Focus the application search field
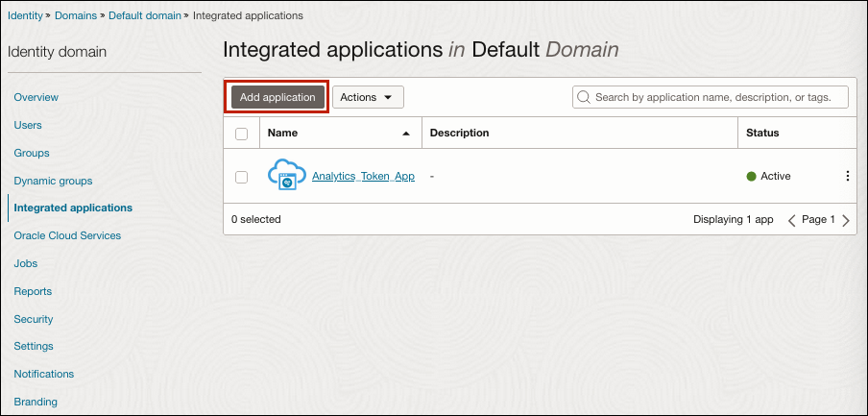Viewport: 868px width, 416px height. tap(711, 97)
